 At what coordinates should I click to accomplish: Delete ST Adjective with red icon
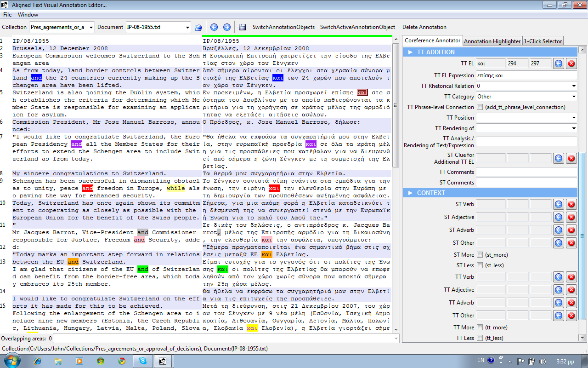(x=571, y=217)
